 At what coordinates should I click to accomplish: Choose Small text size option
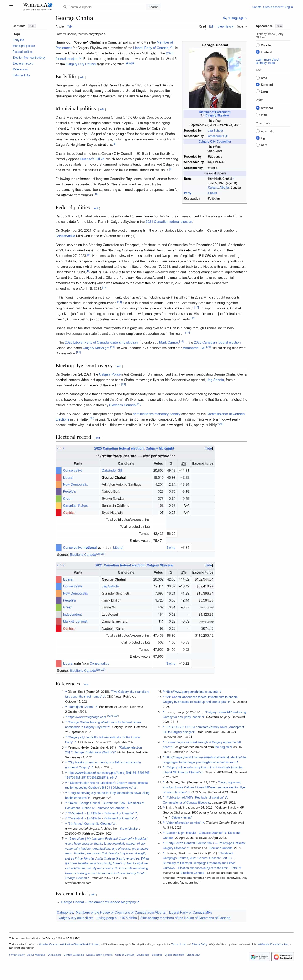(258, 78)
